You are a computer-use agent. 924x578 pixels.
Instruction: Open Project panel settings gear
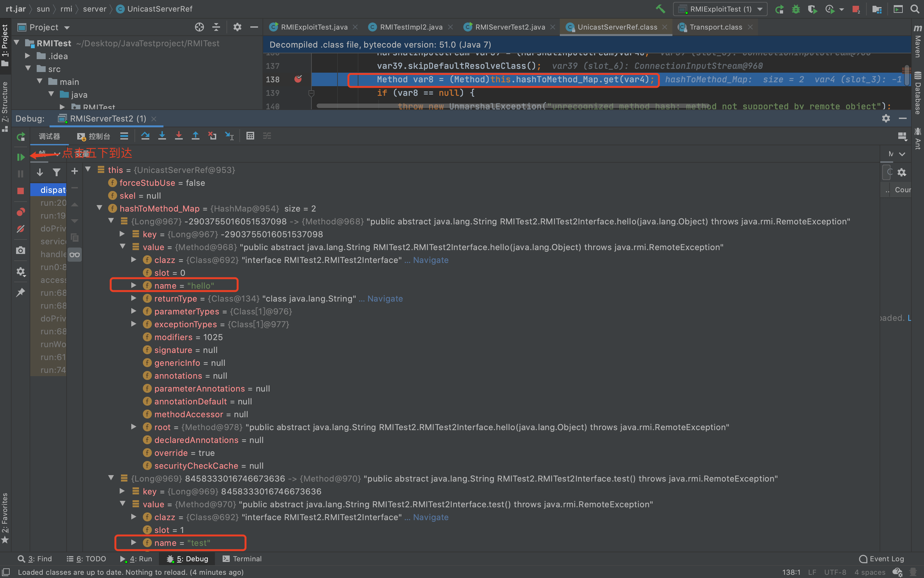click(237, 27)
